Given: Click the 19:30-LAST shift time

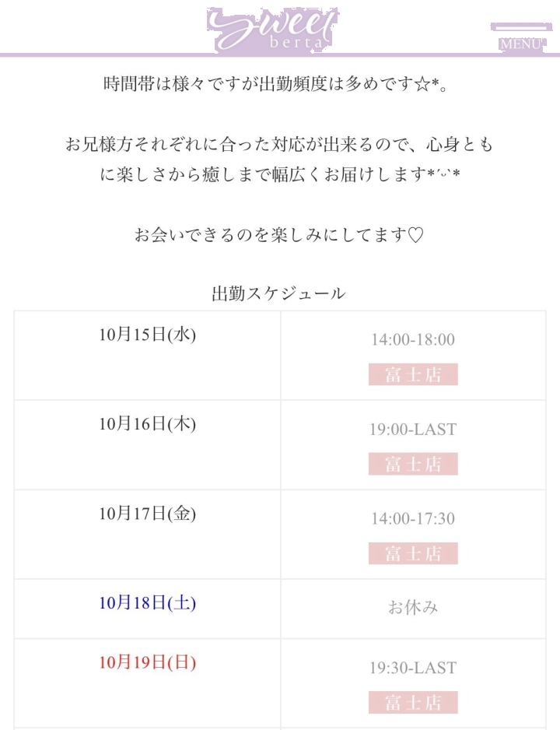Looking at the screenshot, I should (x=413, y=668).
